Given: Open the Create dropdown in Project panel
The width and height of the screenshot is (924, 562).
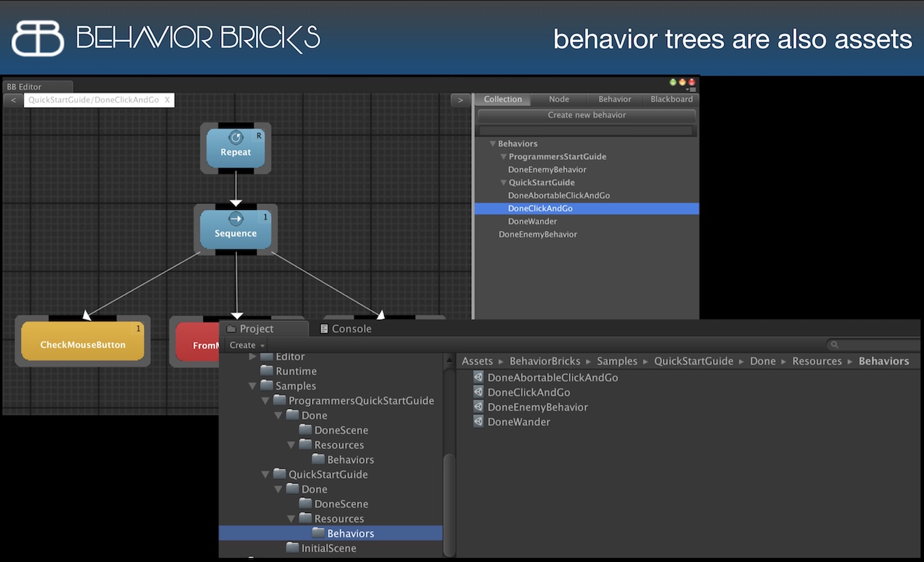Looking at the screenshot, I should [247, 345].
